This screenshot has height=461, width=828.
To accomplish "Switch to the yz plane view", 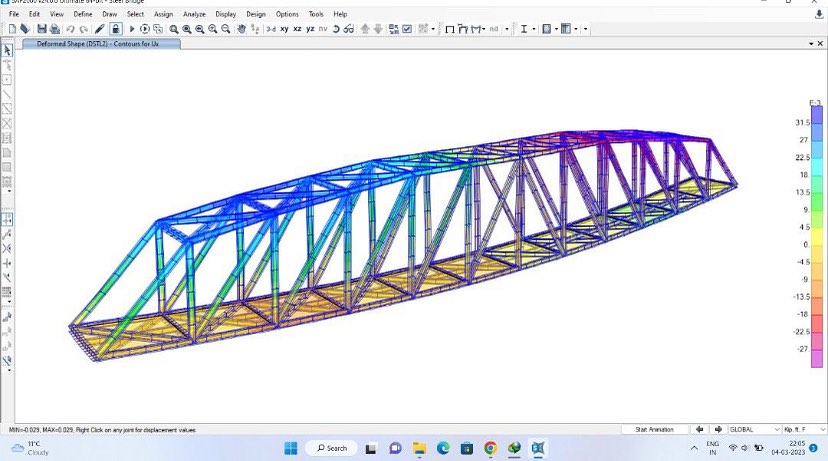I will pos(310,29).
